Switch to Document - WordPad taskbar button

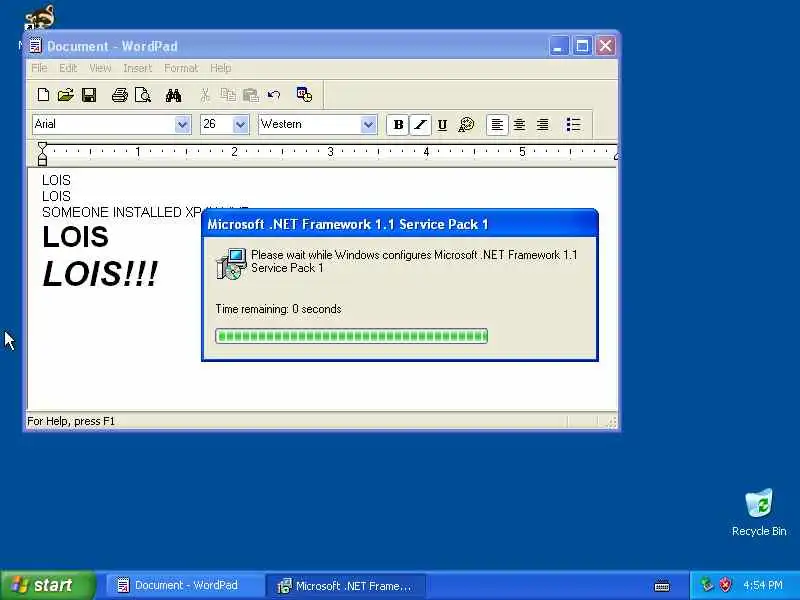[x=184, y=586]
